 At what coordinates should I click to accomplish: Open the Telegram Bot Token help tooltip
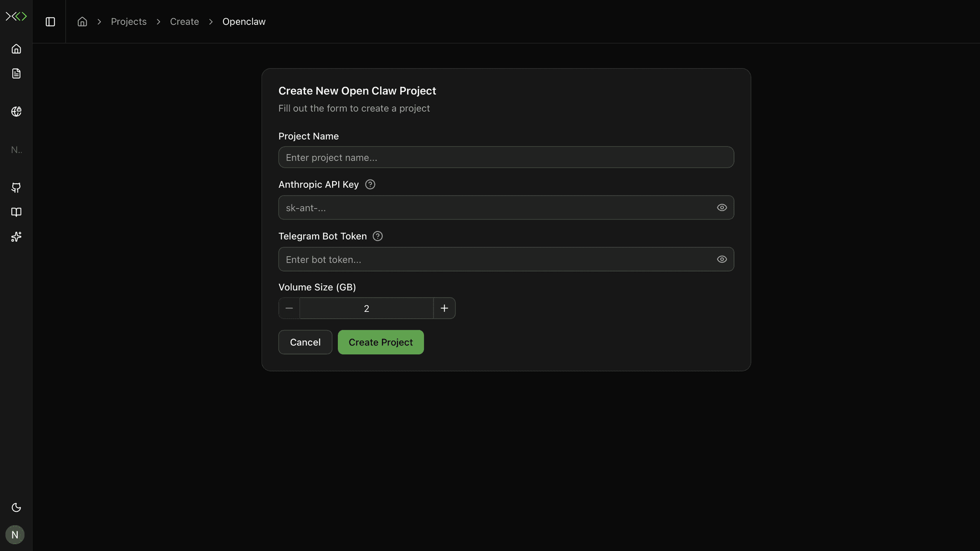[378, 236]
